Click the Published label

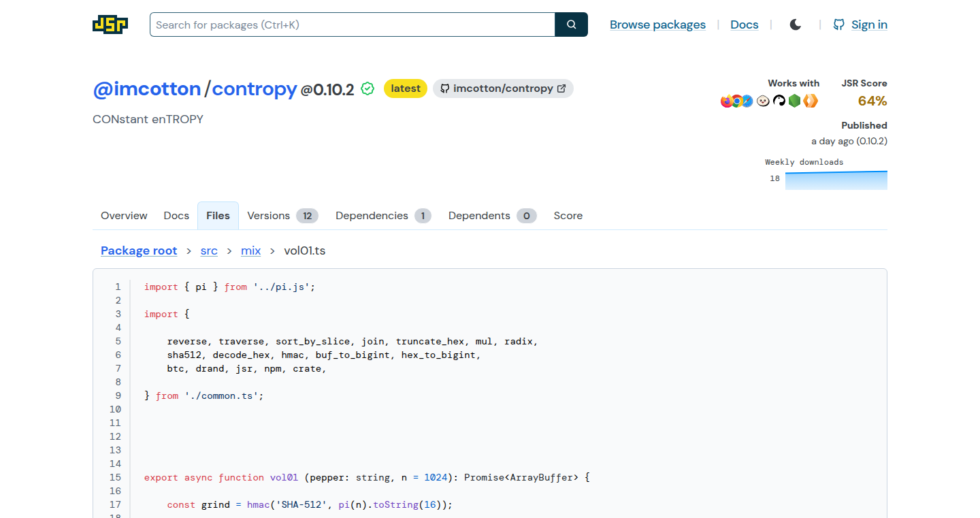[864, 125]
